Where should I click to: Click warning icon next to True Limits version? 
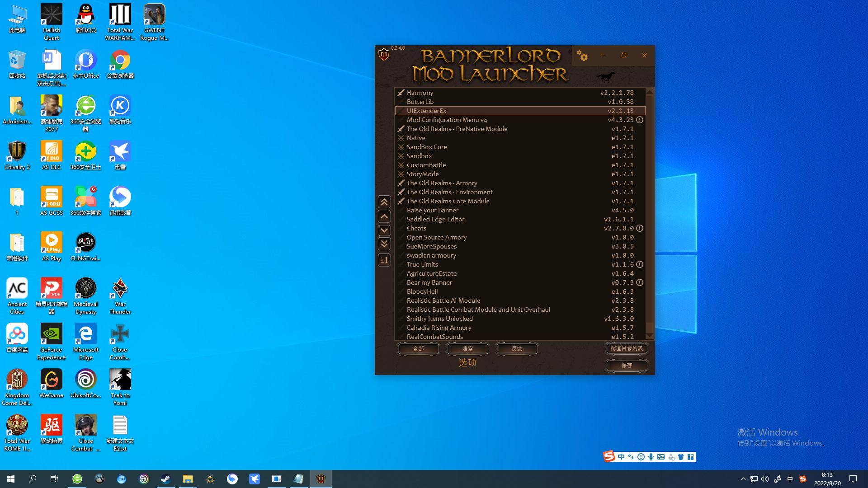[640, 264]
